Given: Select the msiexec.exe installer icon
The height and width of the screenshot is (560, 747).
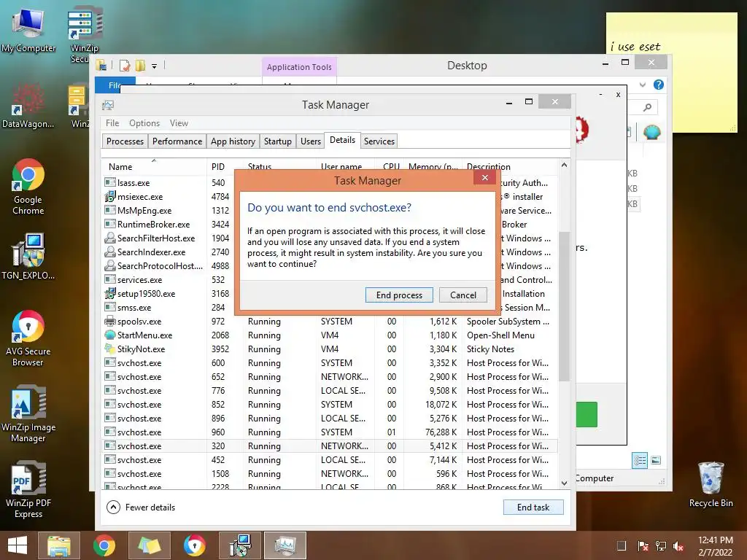Looking at the screenshot, I should pyautogui.click(x=110, y=196).
